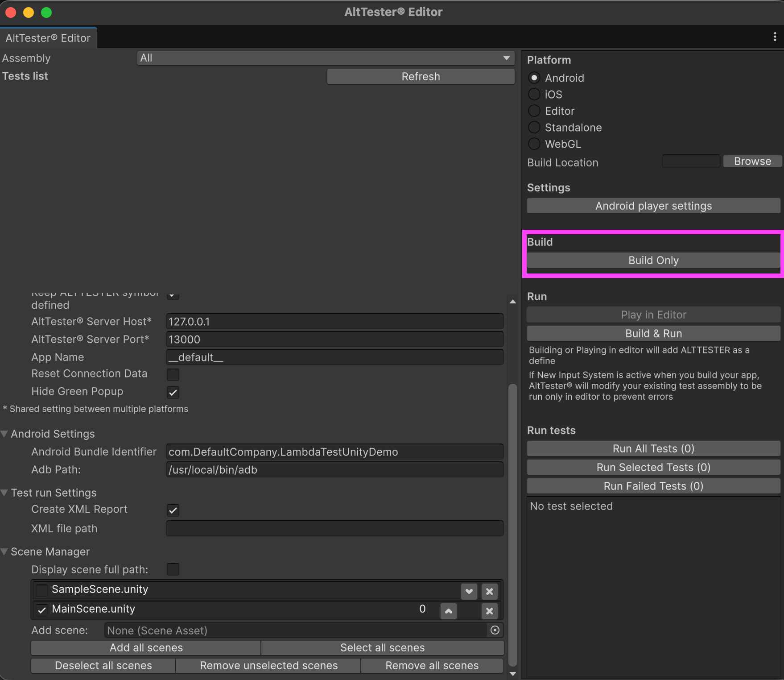Click the XML file path field
The image size is (784, 680).
pyautogui.click(x=334, y=528)
